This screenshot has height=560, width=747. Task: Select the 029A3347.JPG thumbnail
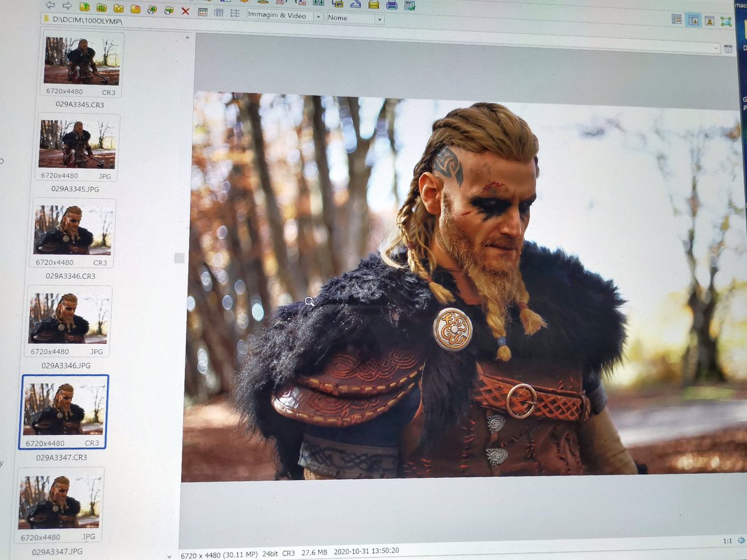[x=59, y=504]
